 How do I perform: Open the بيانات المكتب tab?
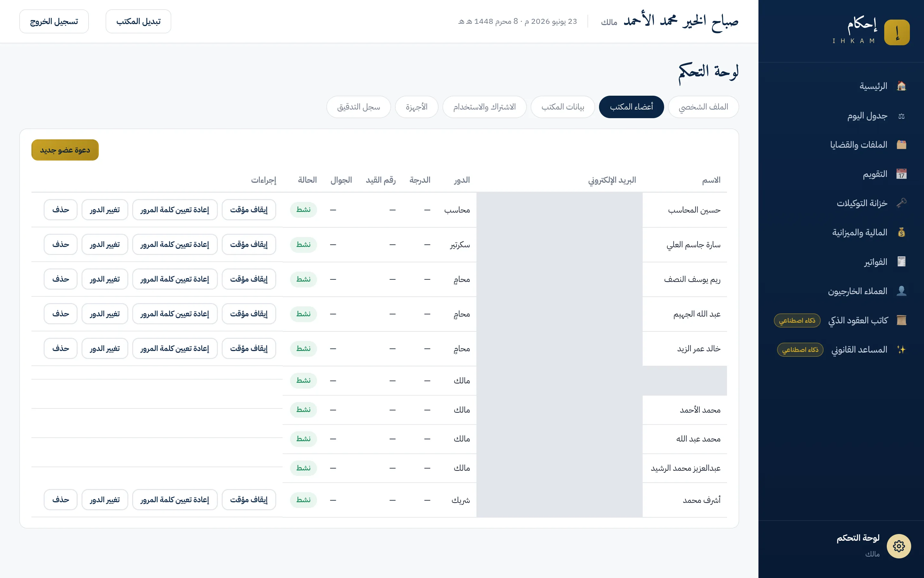pyautogui.click(x=562, y=107)
